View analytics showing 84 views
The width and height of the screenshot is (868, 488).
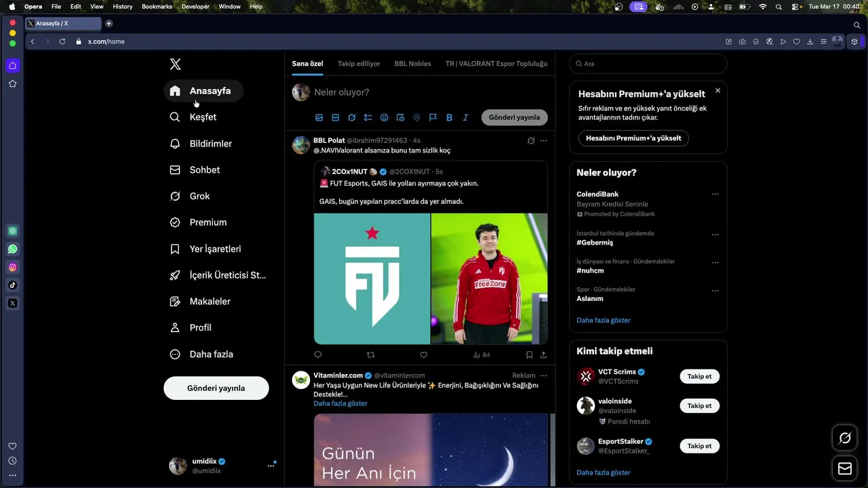tap(481, 354)
